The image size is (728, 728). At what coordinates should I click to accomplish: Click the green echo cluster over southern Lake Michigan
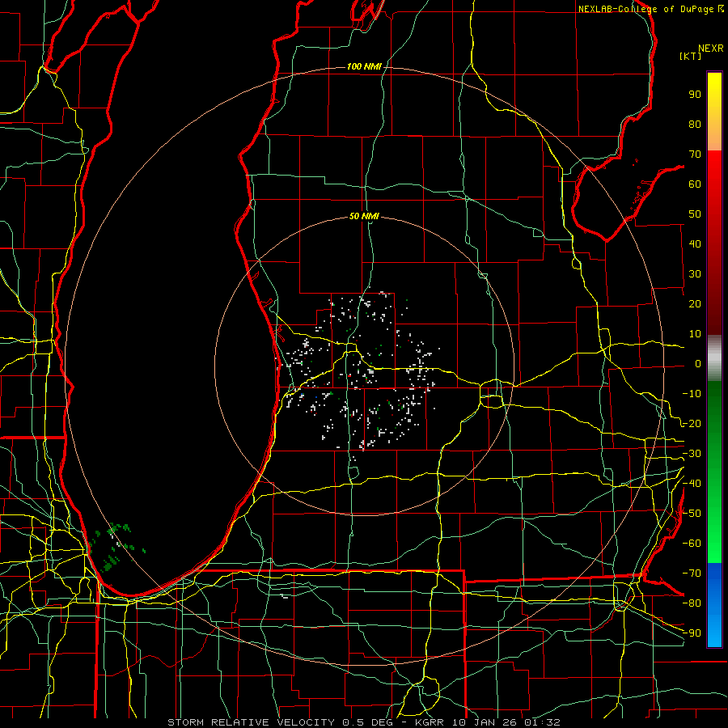[116, 547]
